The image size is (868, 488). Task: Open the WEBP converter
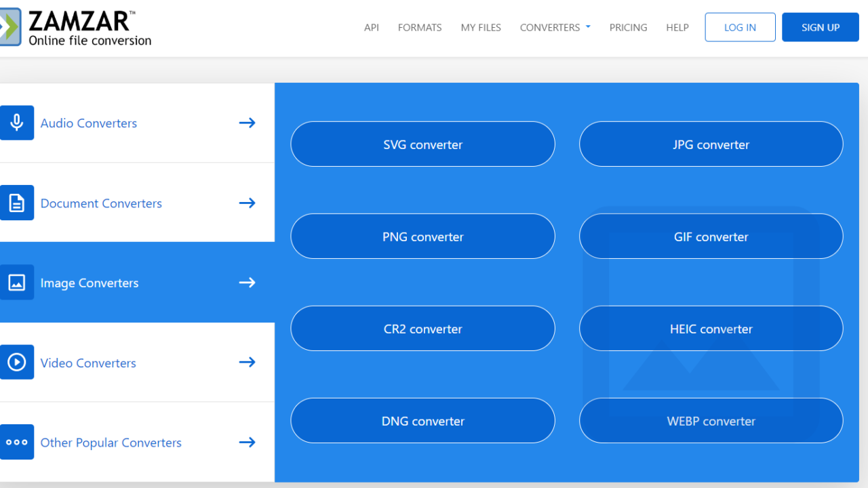711,420
